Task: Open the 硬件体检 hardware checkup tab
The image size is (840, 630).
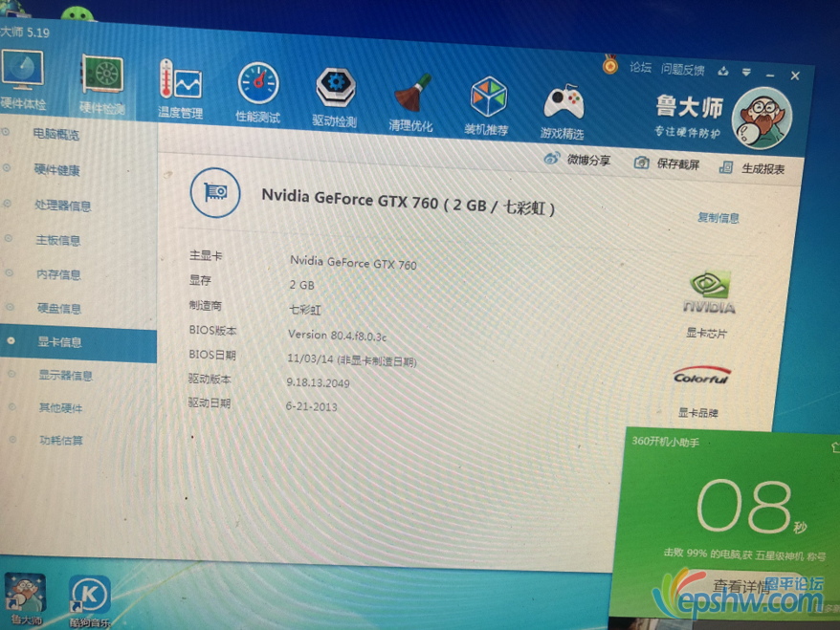Action: [23, 79]
